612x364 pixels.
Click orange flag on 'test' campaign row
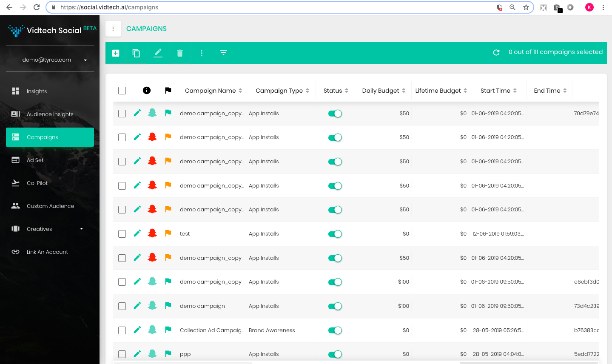(x=168, y=233)
